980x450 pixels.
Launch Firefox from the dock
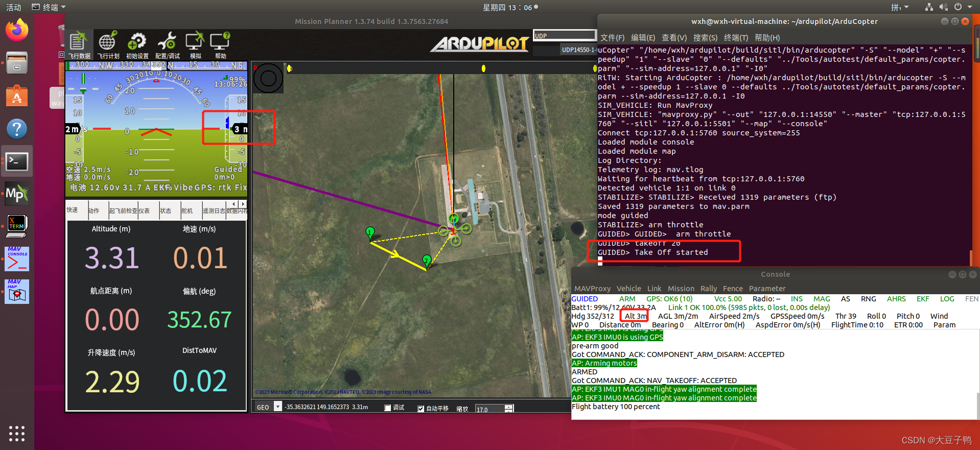pyautogui.click(x=17, y=30)
